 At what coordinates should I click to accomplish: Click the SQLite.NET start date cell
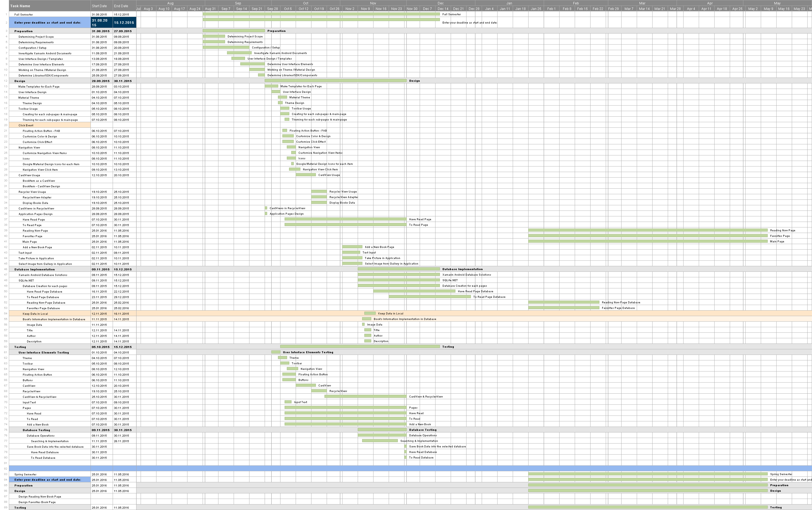pyautogui.click(x=99, y=280)
